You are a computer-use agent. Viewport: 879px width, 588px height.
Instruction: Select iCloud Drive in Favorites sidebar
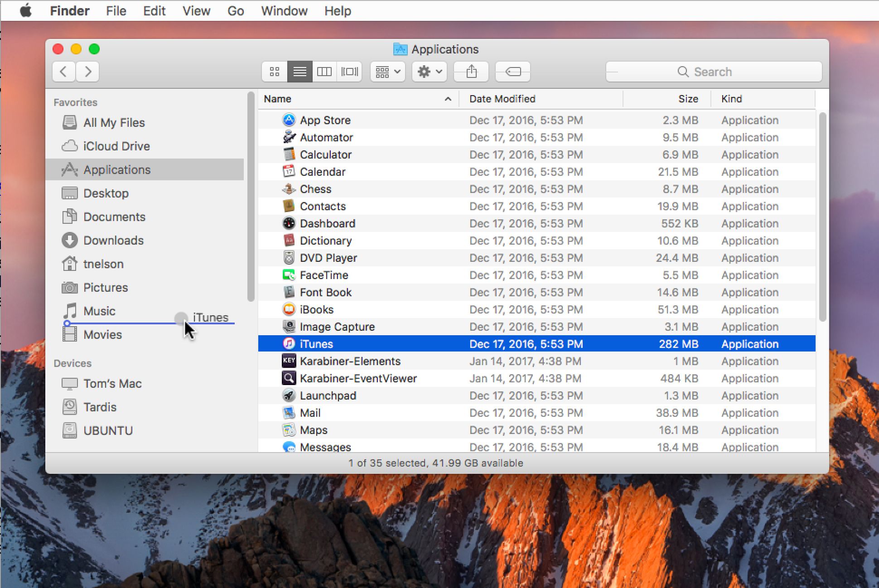point(117,146)
